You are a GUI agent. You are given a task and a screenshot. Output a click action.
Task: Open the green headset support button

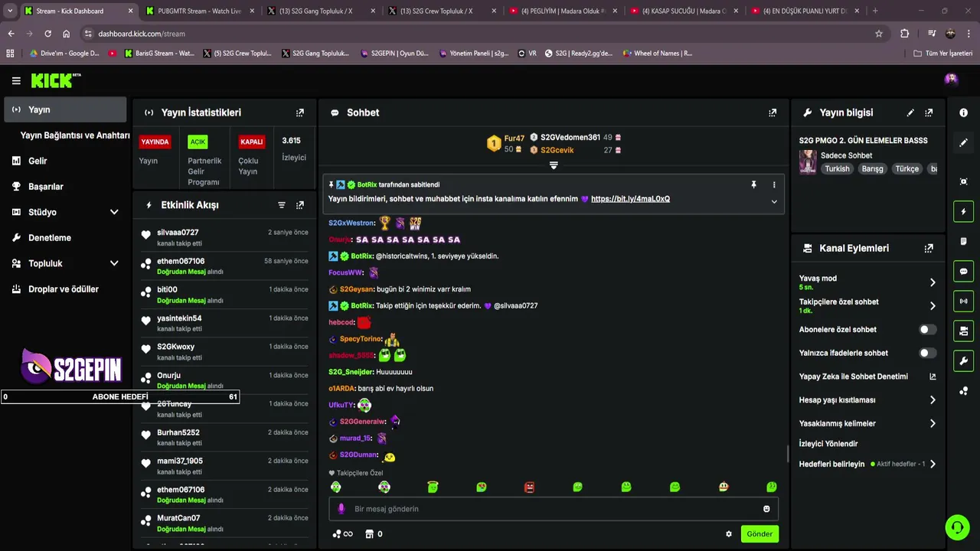[x=956, y=527]
